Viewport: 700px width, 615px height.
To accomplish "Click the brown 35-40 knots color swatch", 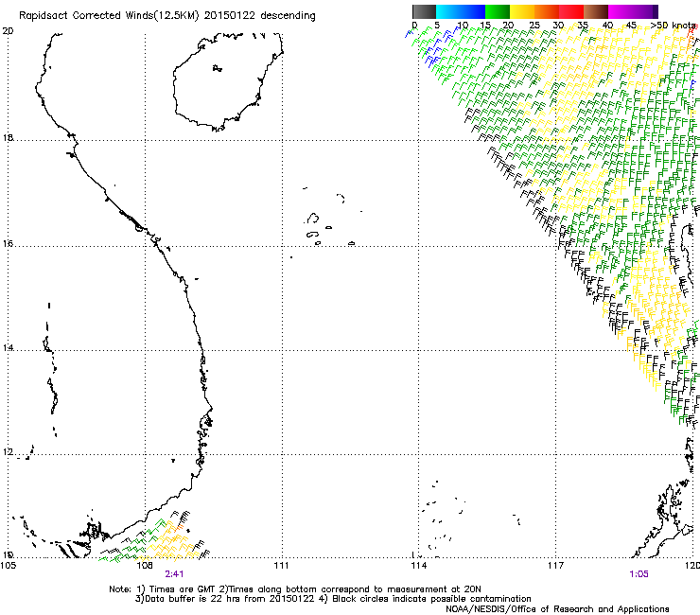I will (x=596, y=11).
